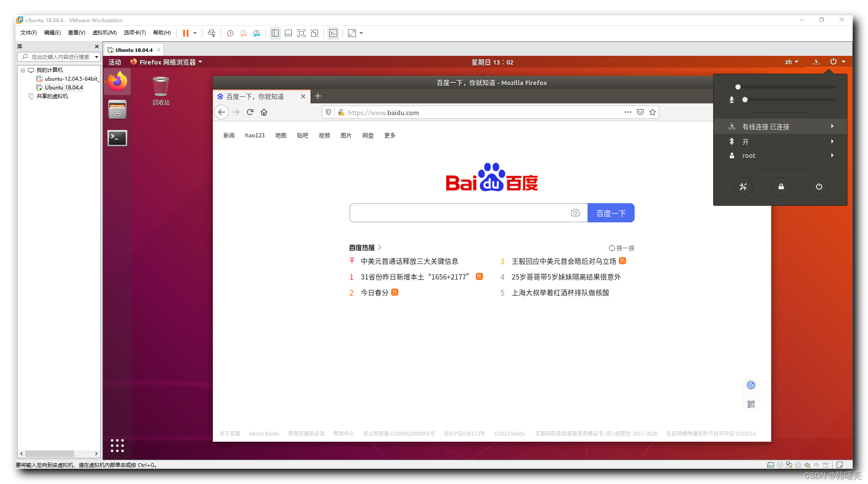Click the Firefox icon in the Ubuntu dock
This screenshot has height=484, width=868.
click(x=117, y=82)
